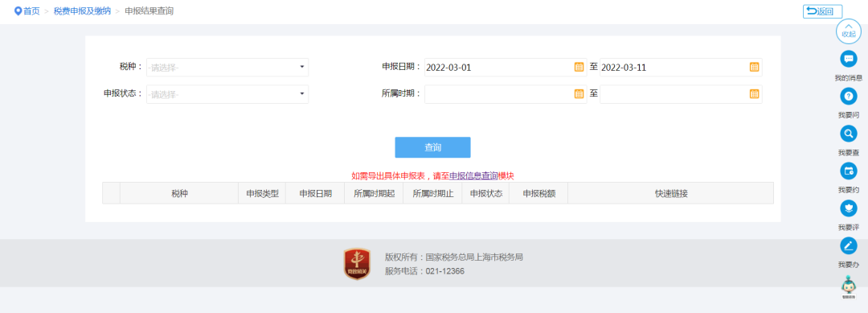Open the 我要查 magnifier icon
Screen dimensions: 868x313
[848, 134]
